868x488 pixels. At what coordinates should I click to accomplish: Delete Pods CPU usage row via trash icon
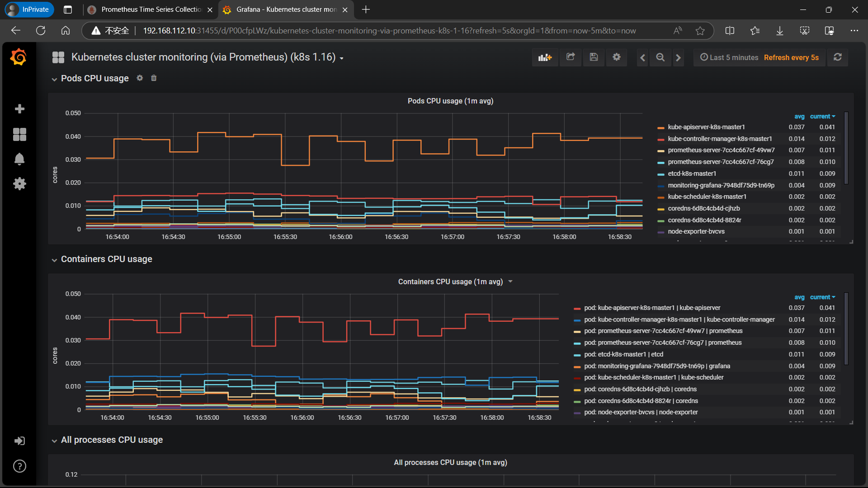point(154,78)
